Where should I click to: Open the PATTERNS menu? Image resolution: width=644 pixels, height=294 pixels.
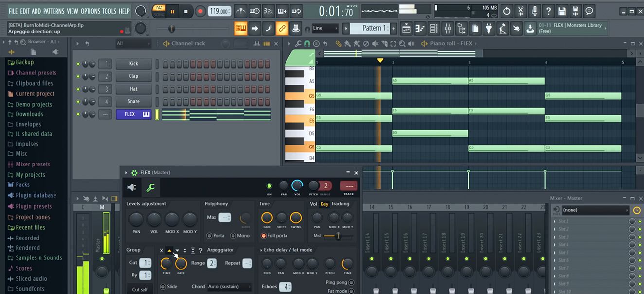[x=54, y=11]
